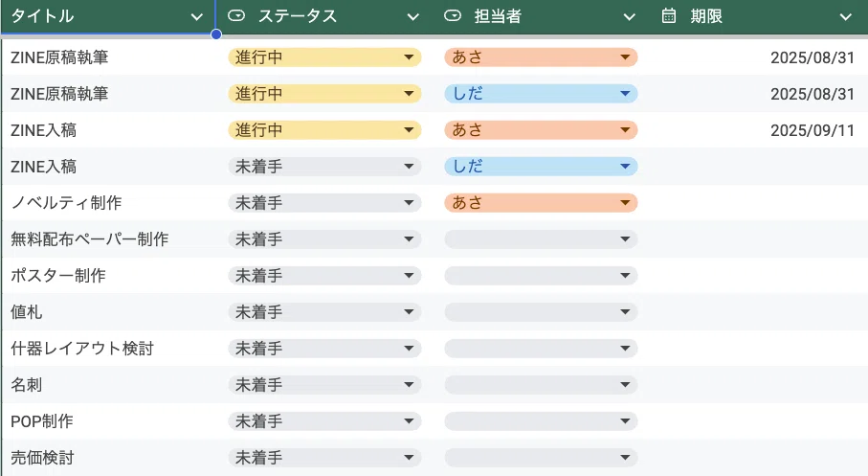This screenshot has width=868, height=476.
Task: Open 進行中 status chip in the ZINE入稿 row
Action: click(x=324, y=130)
